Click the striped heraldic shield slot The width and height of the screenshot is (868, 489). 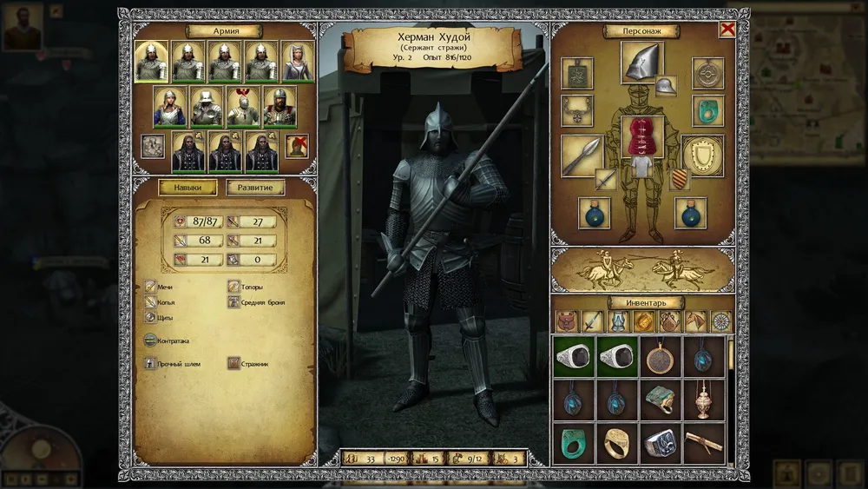coord(680,180)
